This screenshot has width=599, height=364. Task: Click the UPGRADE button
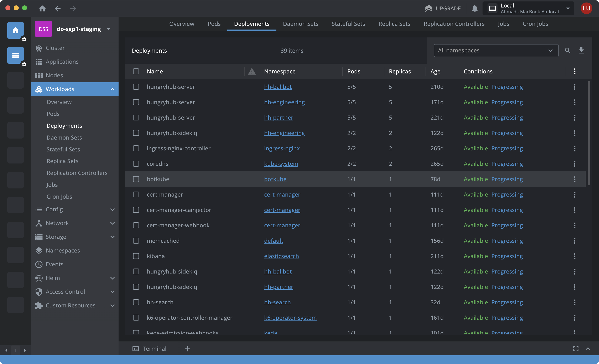443,9
